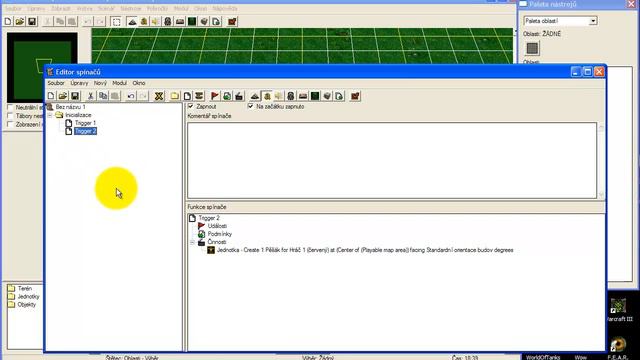Copy the trigger in Editor spínačů toolbar

click(103, 96)
